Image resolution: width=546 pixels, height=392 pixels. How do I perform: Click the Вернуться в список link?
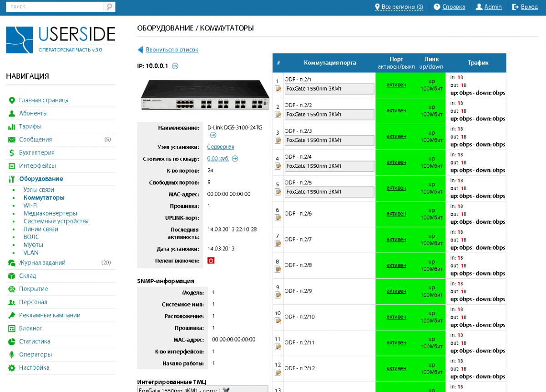[172, 50]
